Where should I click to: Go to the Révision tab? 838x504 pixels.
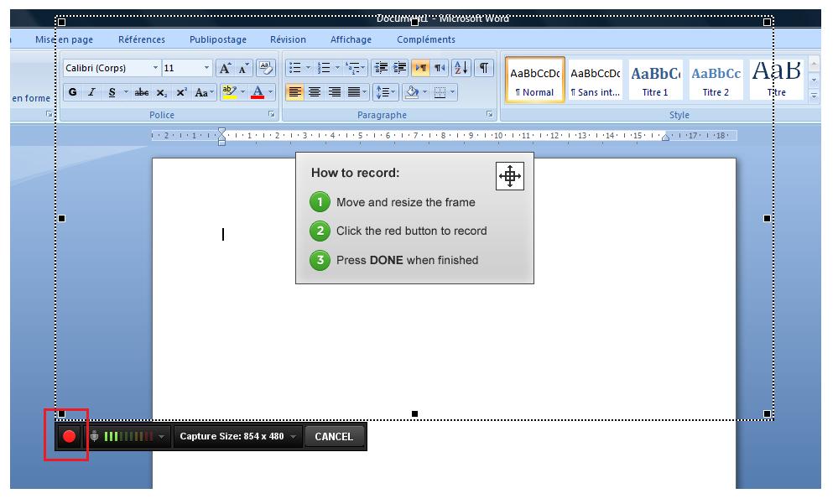288,39
